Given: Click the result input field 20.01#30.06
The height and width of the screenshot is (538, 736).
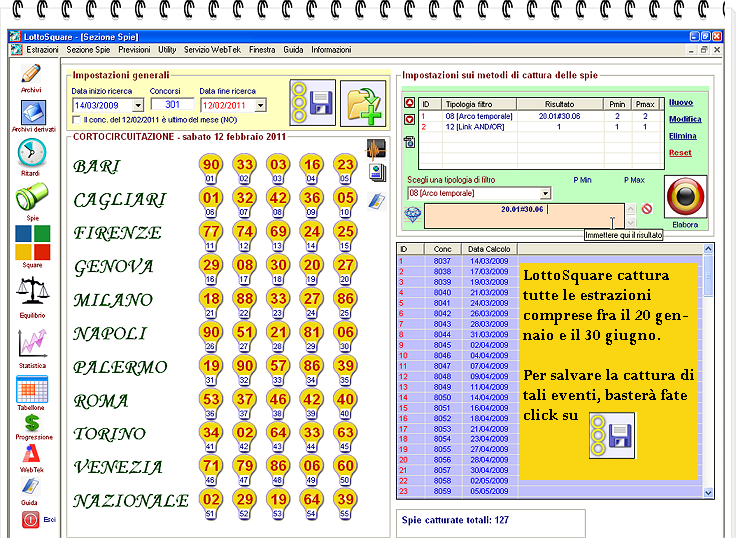Looking at the screenshot, I should [x=524, y=216].
